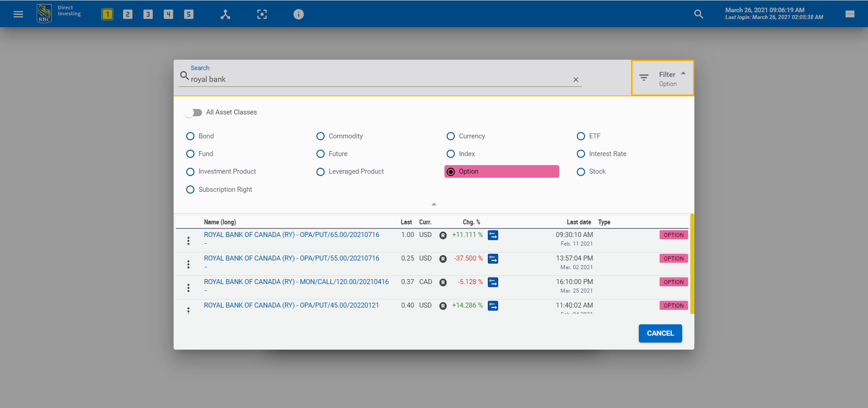Click the realtime R badge on MON/CALL/120.00 row

point(443,282)
